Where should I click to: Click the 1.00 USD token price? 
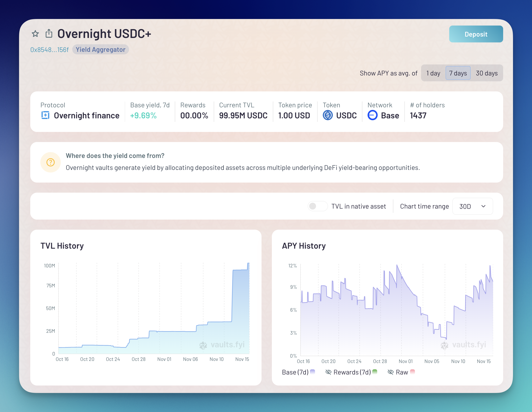coord(294,115)
